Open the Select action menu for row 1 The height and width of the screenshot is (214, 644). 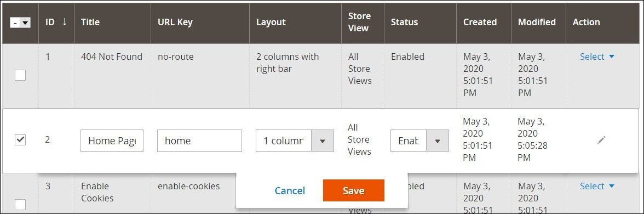pyautogui.click(x=597, y=57)
